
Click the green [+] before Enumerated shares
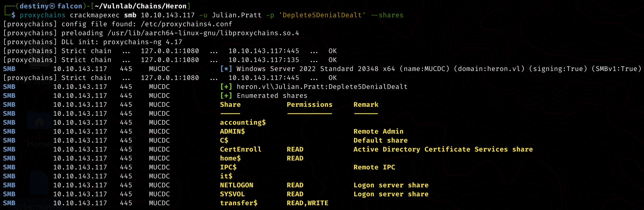(x=226, y=96)
